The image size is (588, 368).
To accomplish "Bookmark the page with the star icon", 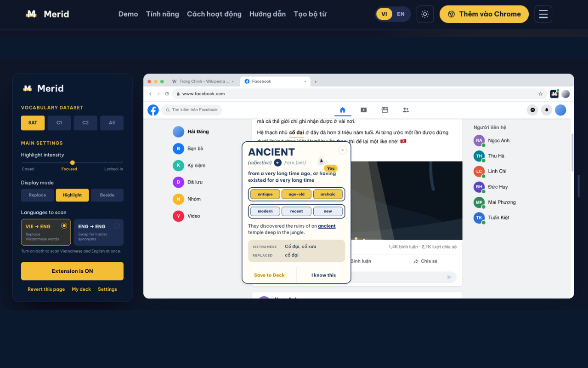I will (x=541, y=94).
